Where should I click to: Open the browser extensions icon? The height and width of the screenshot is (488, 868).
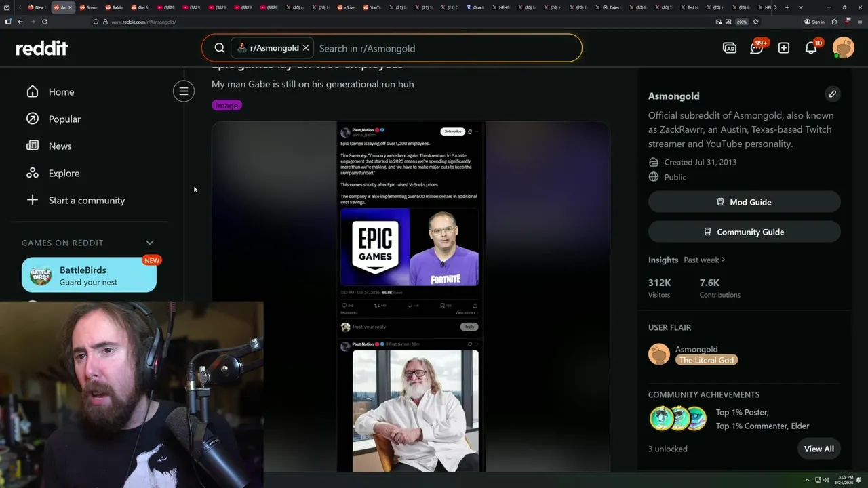point(834,22)
